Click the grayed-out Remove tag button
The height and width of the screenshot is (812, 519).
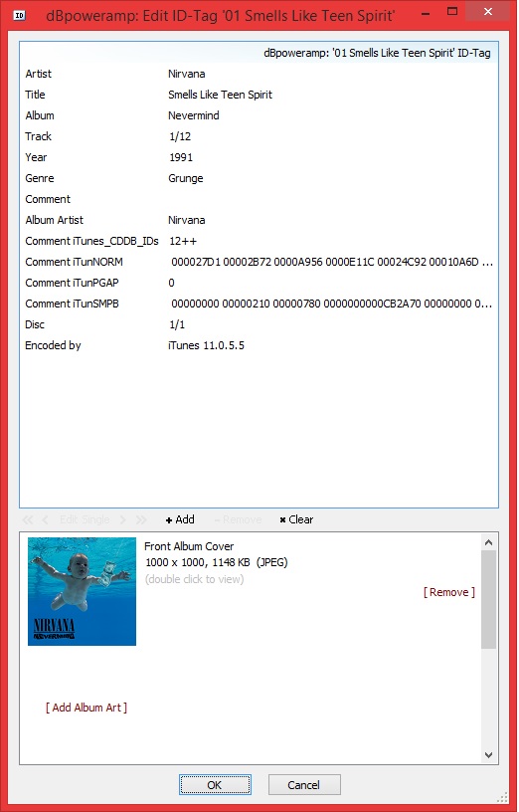[238, 519]
